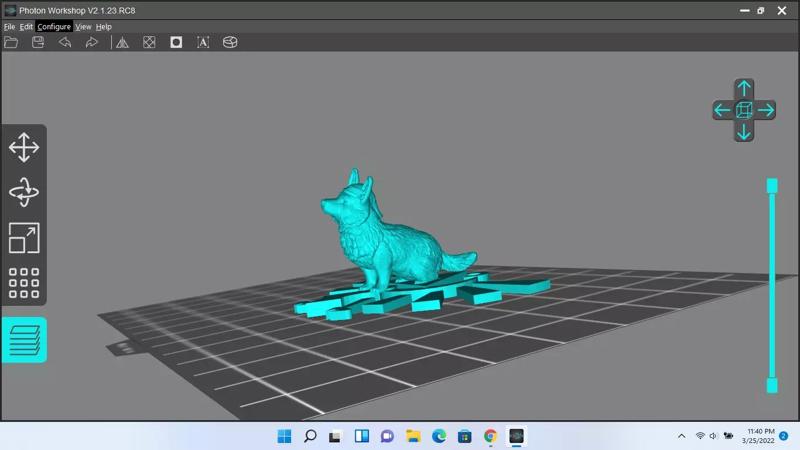This screenshot has height=450, width=800.
Task: Click the top handle of layer slider
Action: point(772,186)
